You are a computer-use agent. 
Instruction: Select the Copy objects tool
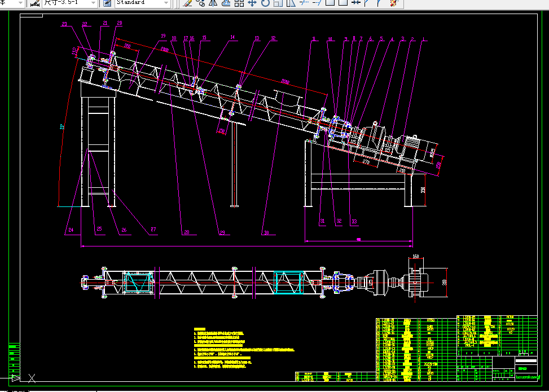click(x=200, y=3)
